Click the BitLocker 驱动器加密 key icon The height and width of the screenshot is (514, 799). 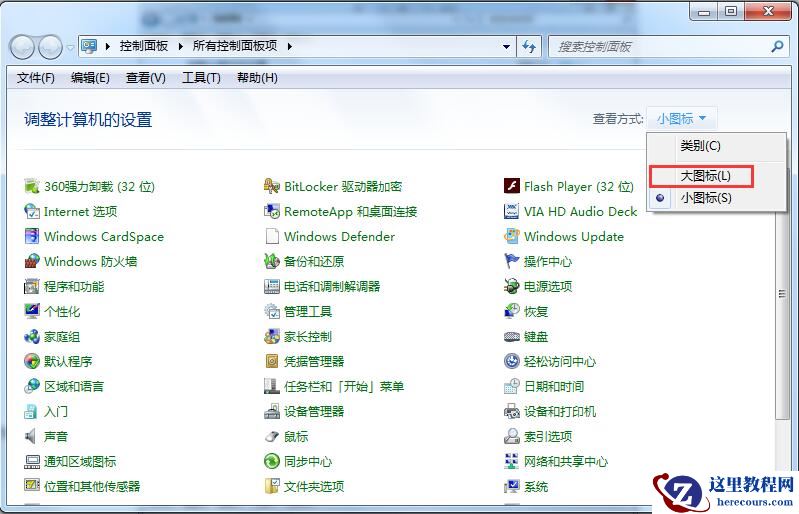point(272,186)
